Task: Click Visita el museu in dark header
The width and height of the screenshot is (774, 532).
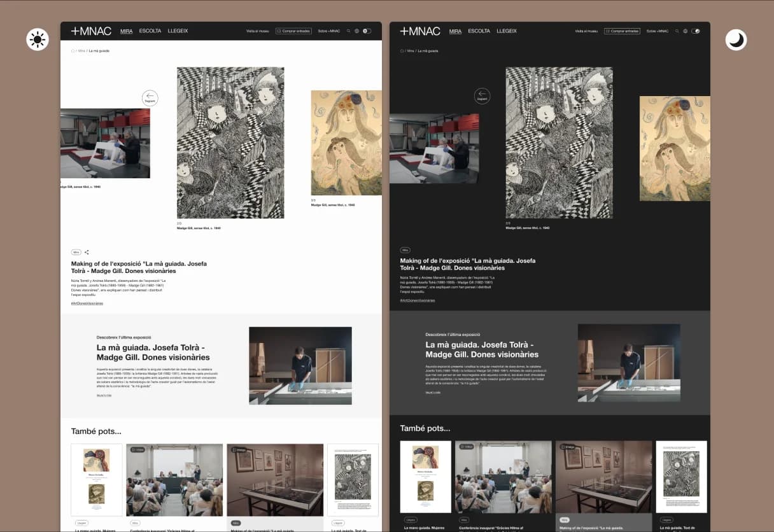Action: [x=586, y=31]
